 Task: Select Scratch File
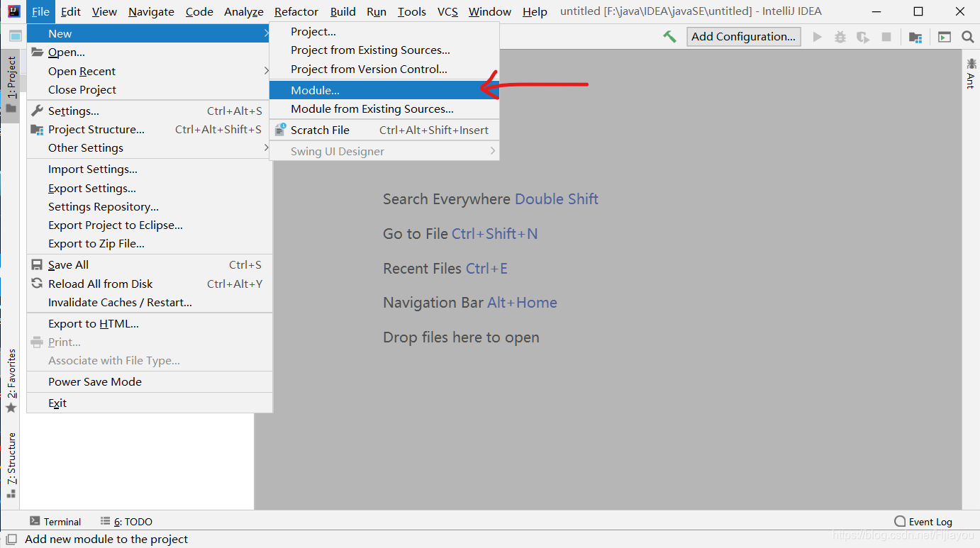coord(384,130)
